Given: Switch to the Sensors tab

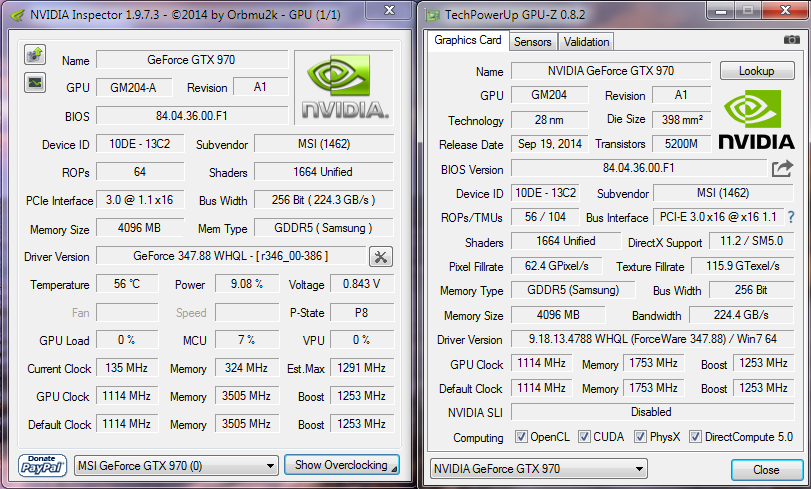Looking at the screenshot, I should point(533,42).
